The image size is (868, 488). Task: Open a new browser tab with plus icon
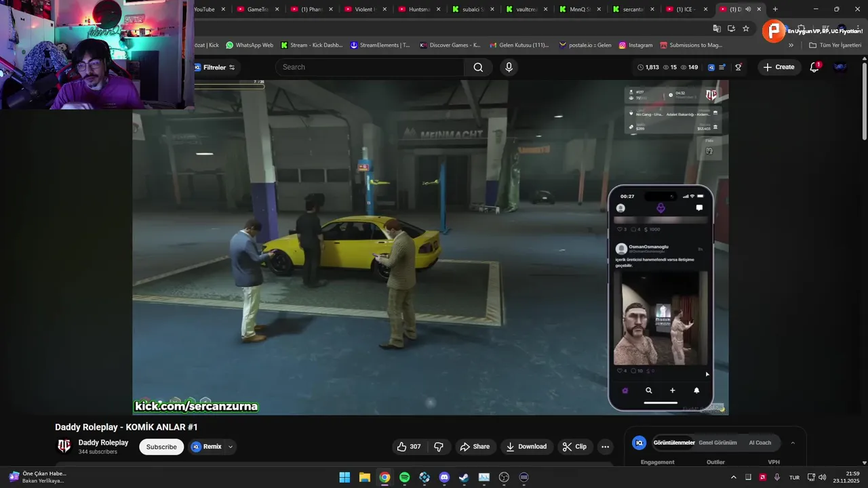click(775, 9)
